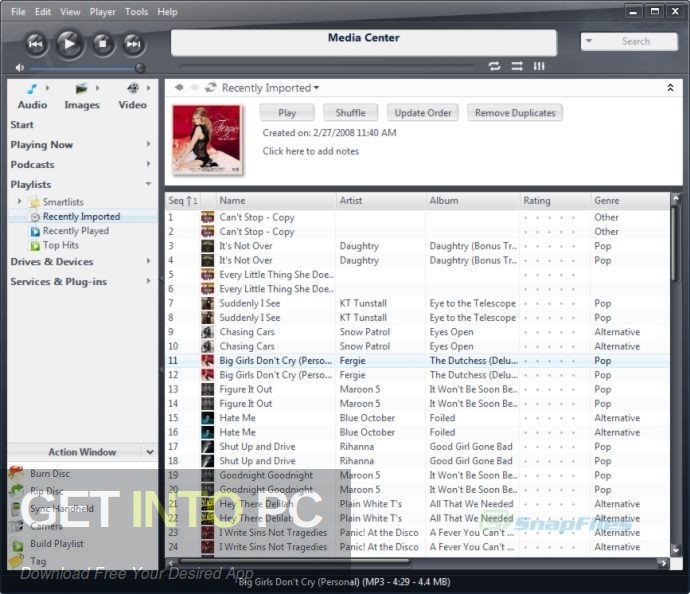
Task: Click the Play playlist button
Action: coord(287,113)
